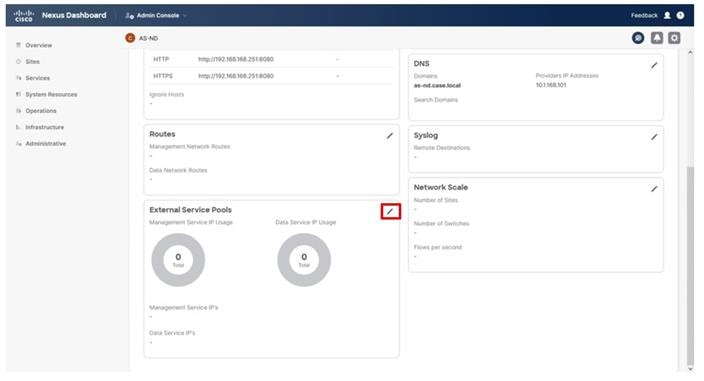Viewport: 704px width, 381px height.
Task: Click the Data Service IP Usage donut chart
Action: pyautogui.click(x=304, y=260)
